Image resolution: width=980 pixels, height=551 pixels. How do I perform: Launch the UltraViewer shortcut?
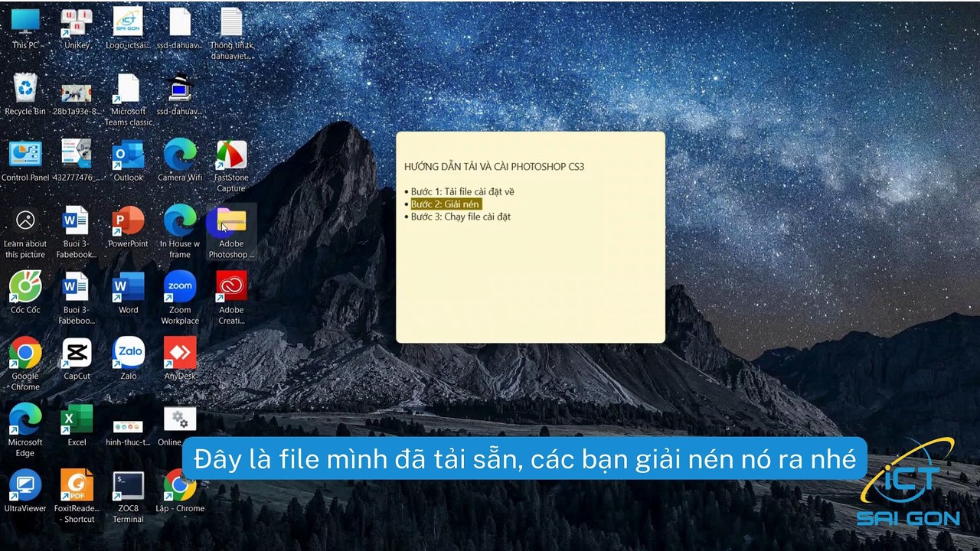pyautogui.click(x=25, y=491)
